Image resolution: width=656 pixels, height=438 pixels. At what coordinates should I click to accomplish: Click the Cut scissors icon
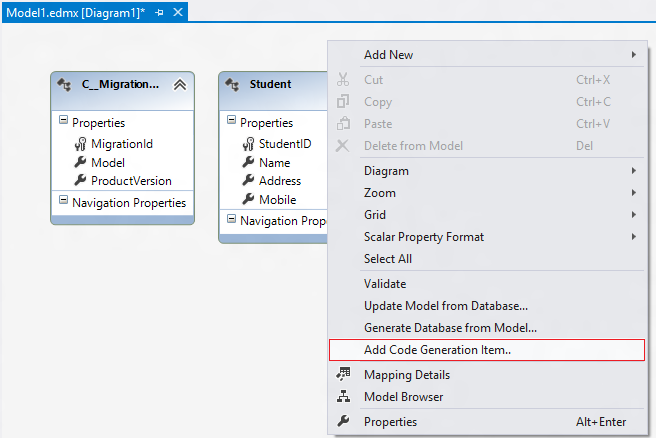coord(343,79)
